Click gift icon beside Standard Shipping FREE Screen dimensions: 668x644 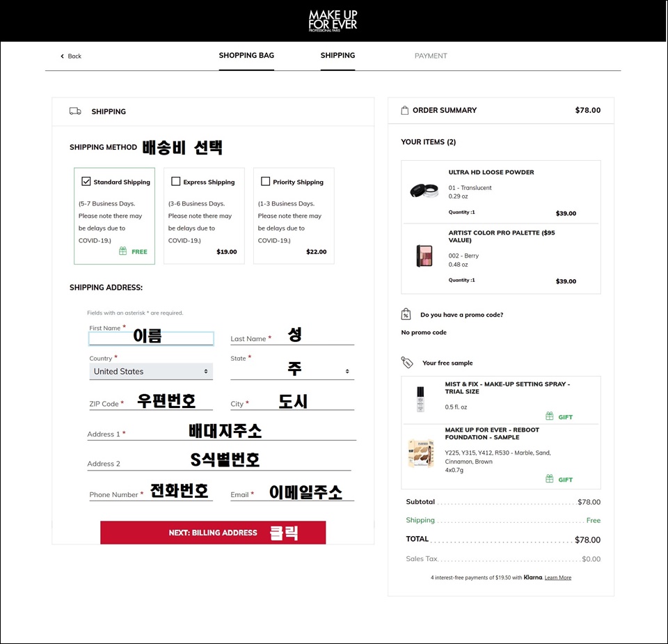tap(122, 251)
